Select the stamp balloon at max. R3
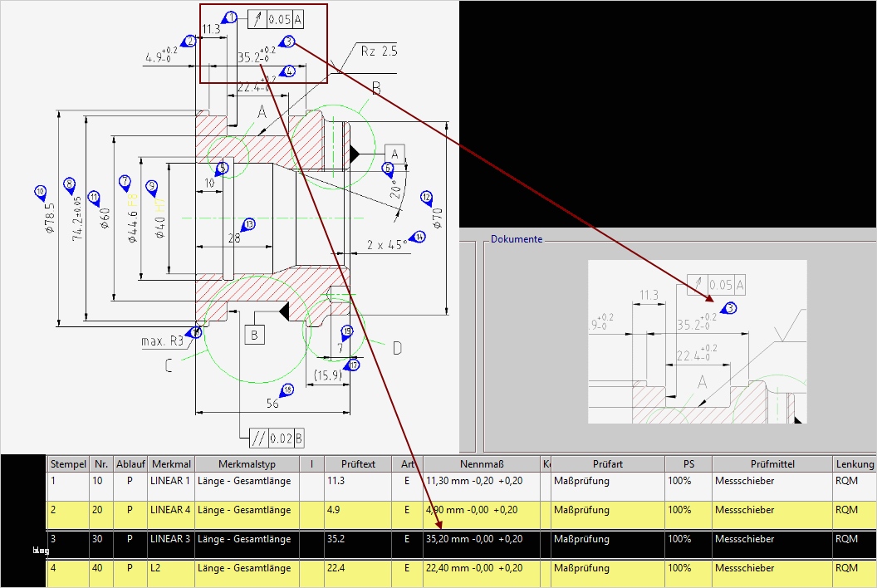 tap(195, 332)
